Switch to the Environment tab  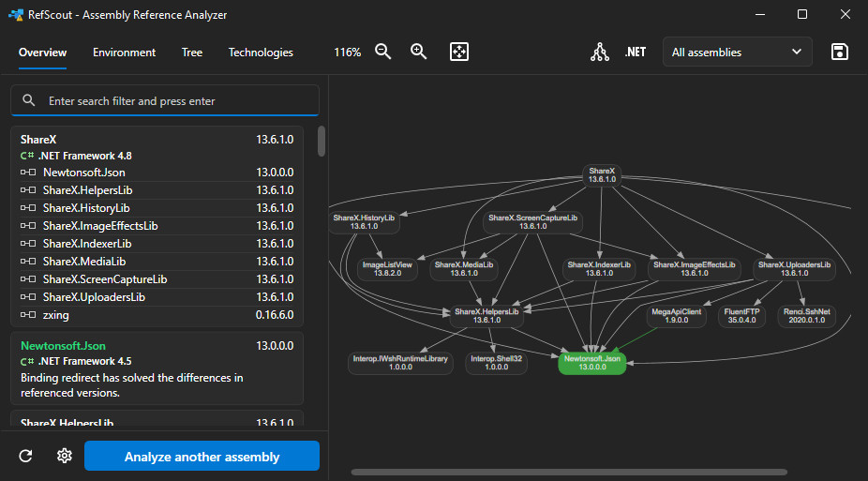[124, 53]
